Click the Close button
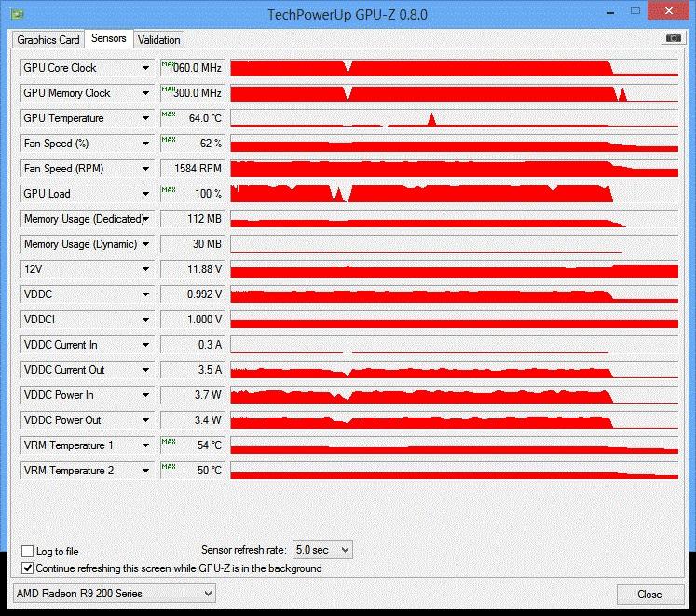The height and width of the screenshot is (616, 696). (x=649, y=595)
